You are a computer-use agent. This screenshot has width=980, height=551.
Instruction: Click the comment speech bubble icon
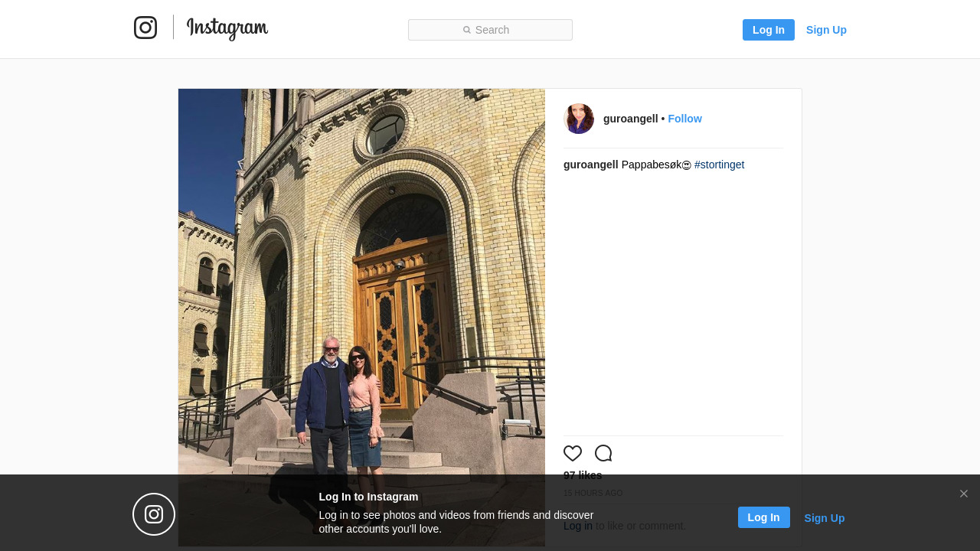click(603, 453)
